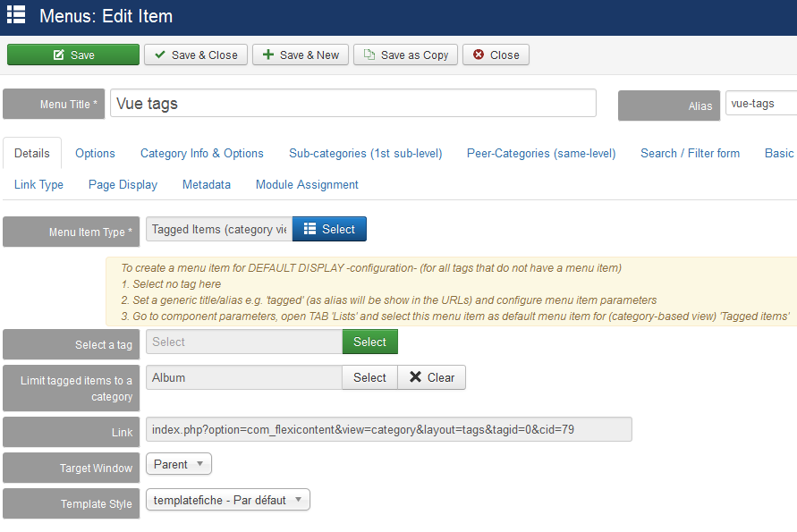797x532 pixels.
Task: Go to the Module Assignment tab
Action: [307, 185]
